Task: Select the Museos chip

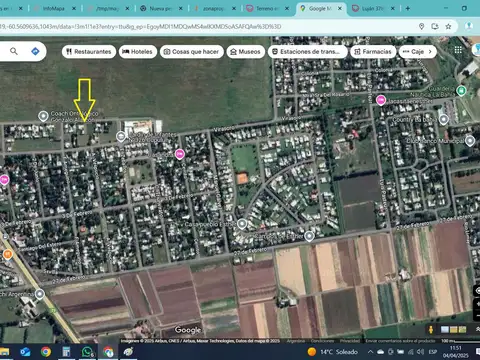Action: click(246, 52)
